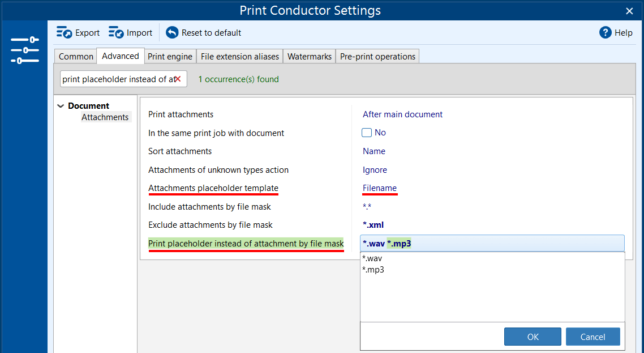This screenshot has height=353, width=644.
Task: Cancel the file mask editing popup
Action: click(x=593, y=337)
